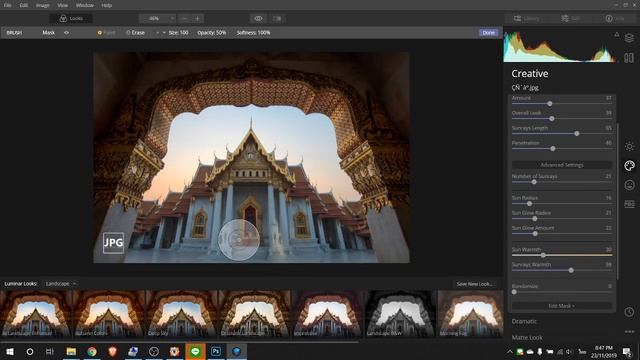Screen dimensions: 640x360
Task: Toggle mask visibility eye icon
Action: point(67,33)
